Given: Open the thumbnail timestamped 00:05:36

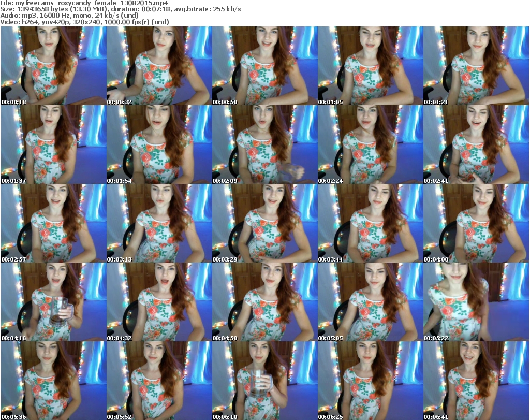Looking at the screenshot, I should point(53,381).
